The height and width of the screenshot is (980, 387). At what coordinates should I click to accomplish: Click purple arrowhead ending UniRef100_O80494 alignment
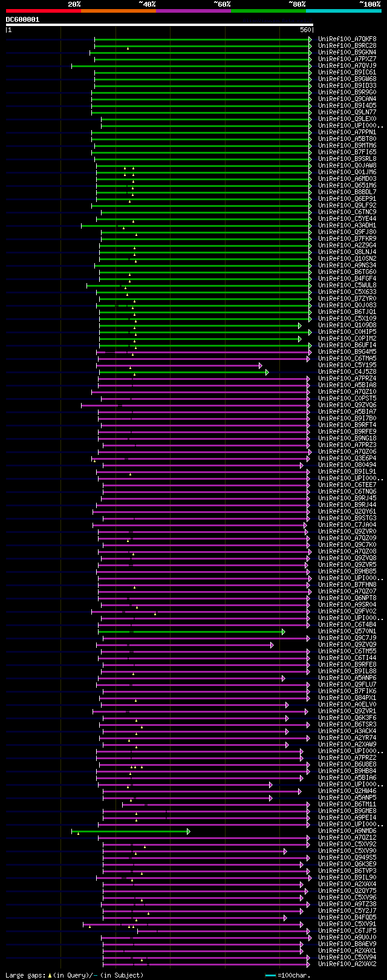[302, 465]
